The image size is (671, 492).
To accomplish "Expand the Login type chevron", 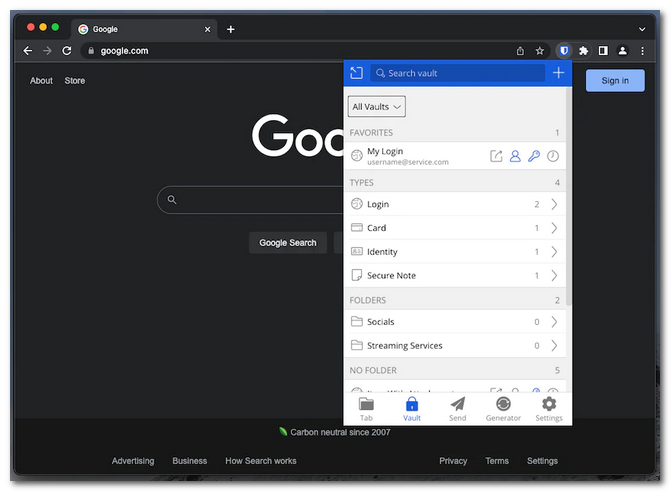I will 554,204.
